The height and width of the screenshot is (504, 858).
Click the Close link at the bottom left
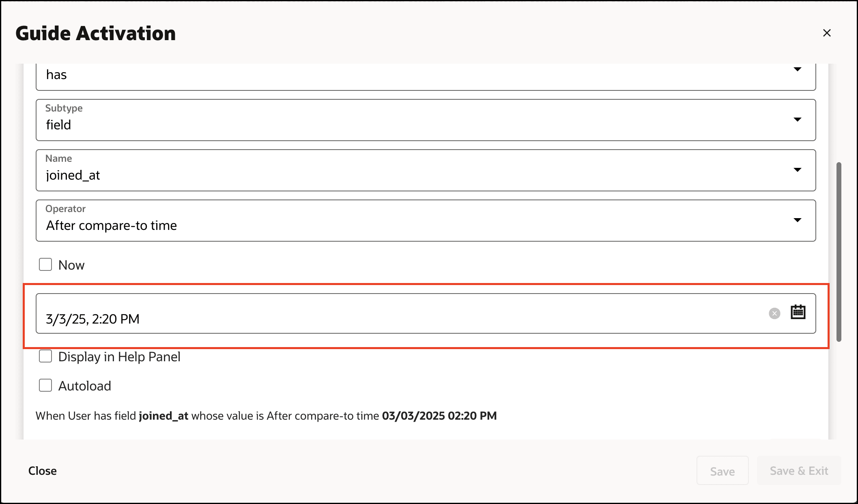[43, 471]
